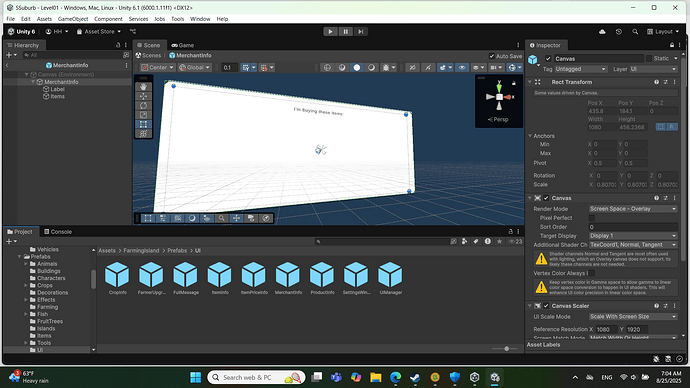Open Target Display dropdown
The image size is (690, 388).
(633, 236)
